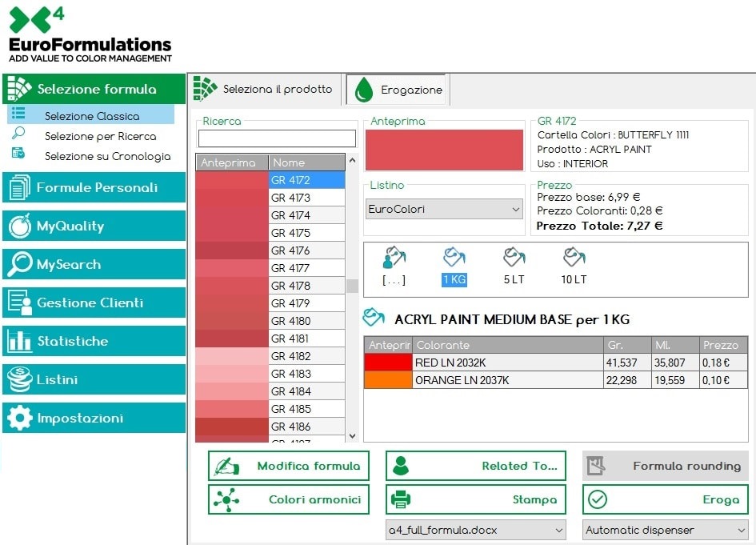The width and height of the screenshot is (756, 545).
Task: Click the color list scroll-up arrow
Action: (353, 161)
